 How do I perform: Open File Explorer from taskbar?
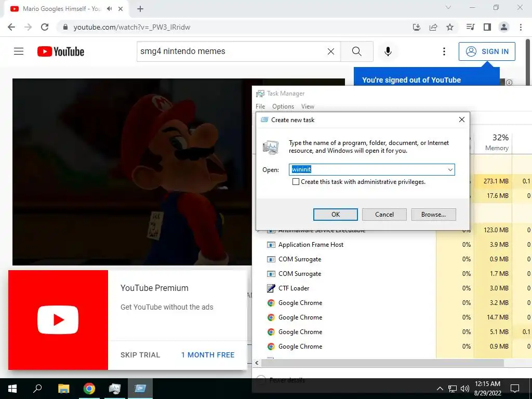(x=63, y=389)
